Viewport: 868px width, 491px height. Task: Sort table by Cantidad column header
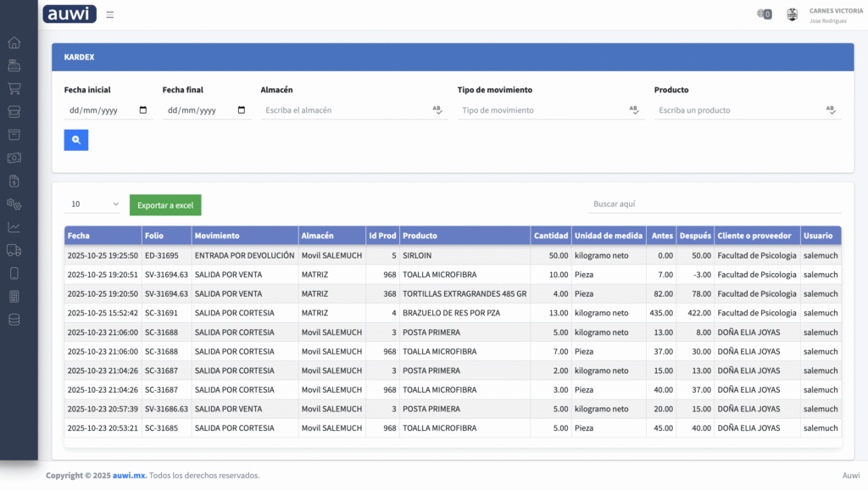(x=550, y=235)
